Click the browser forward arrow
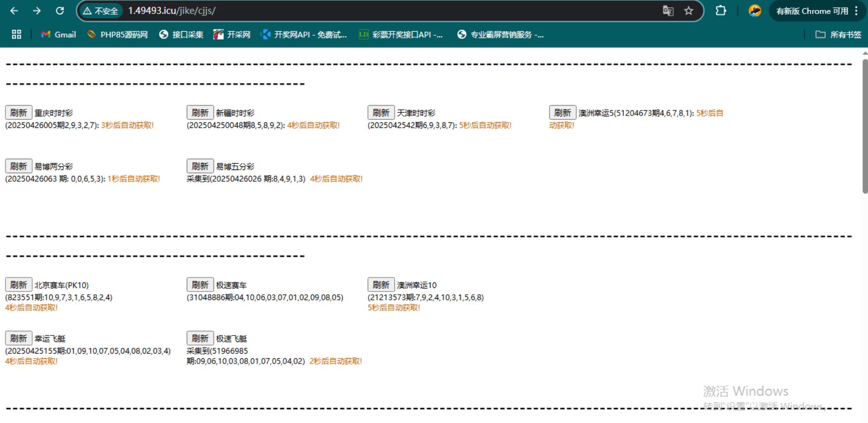Image resolution: width=868 pixels, height=423 pixels. point(37,11)
